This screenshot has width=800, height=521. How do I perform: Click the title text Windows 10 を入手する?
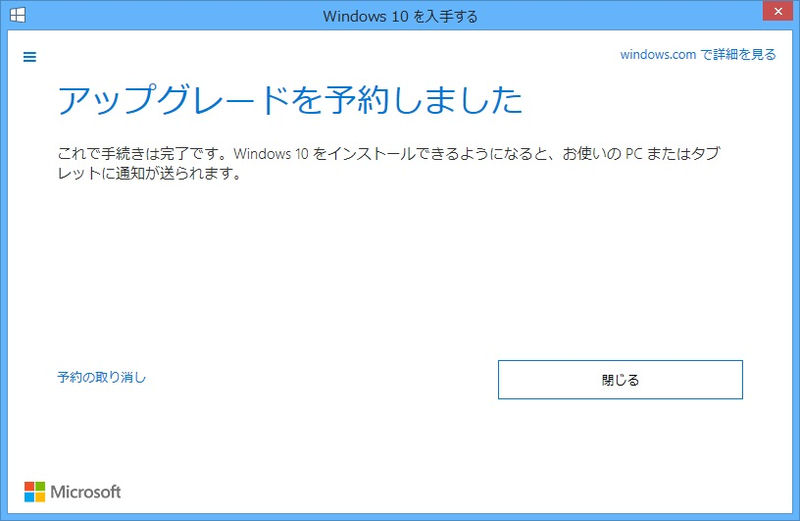tap(400, 16)
